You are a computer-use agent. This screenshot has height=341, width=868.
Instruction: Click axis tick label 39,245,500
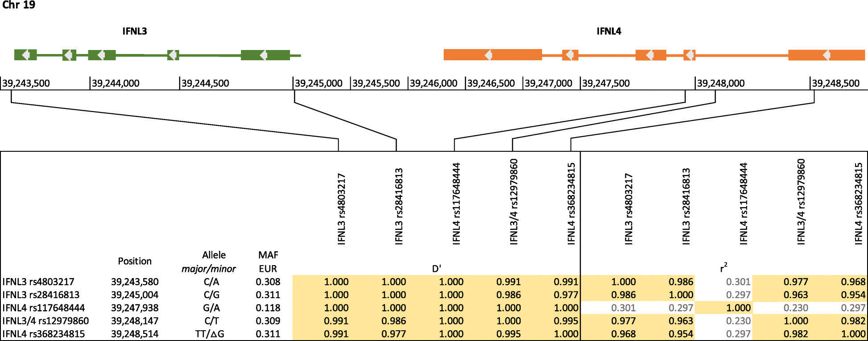pos(376,83)
